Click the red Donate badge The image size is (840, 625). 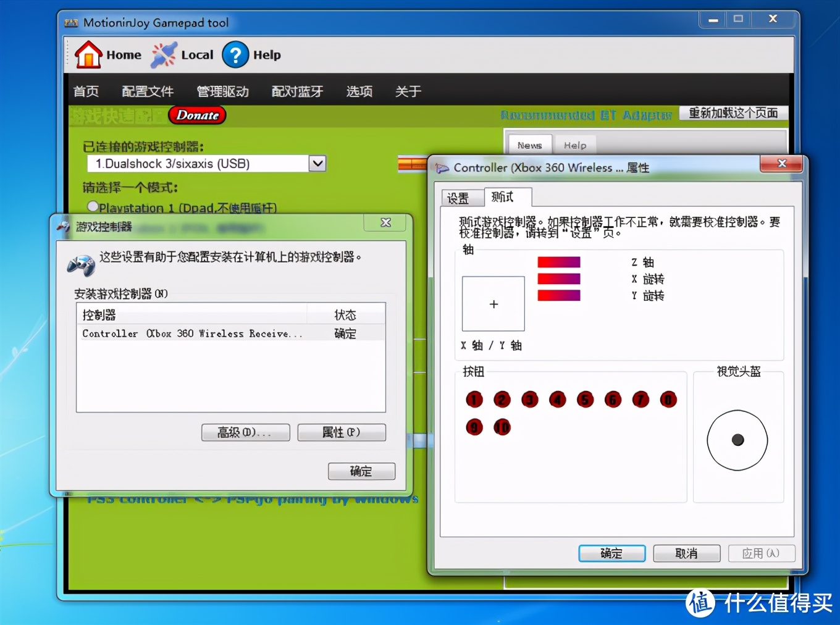[x=196, y=115]
